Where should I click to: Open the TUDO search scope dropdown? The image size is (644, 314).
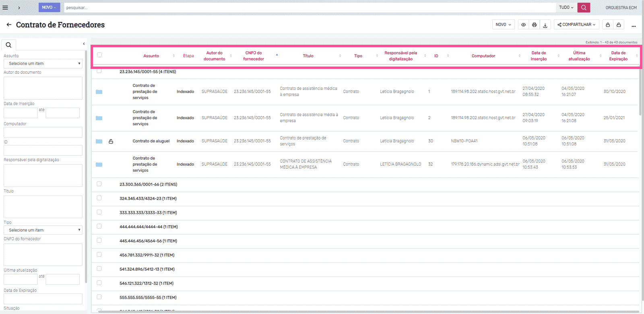[x=566, y=7]
